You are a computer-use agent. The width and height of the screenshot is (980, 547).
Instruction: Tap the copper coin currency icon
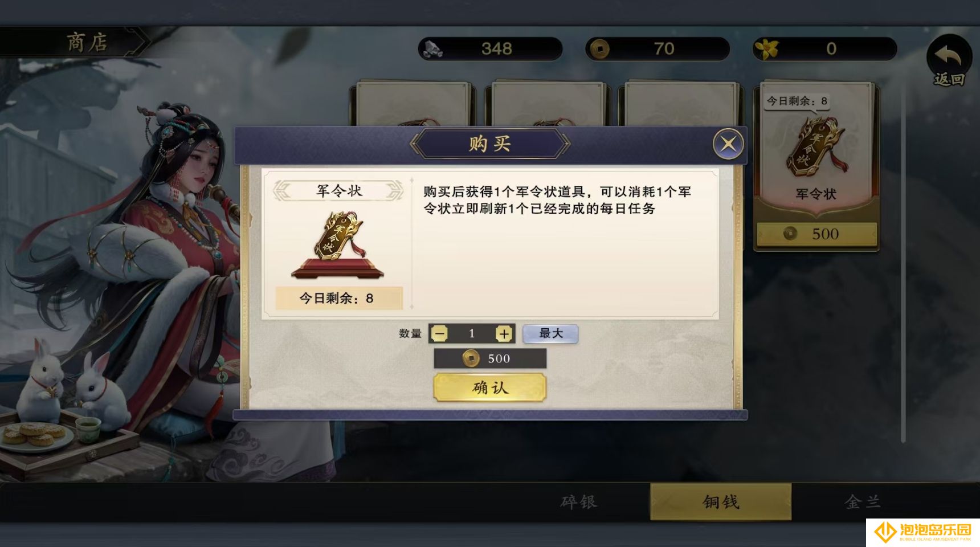pyautogui.click(x=599, y=49)
